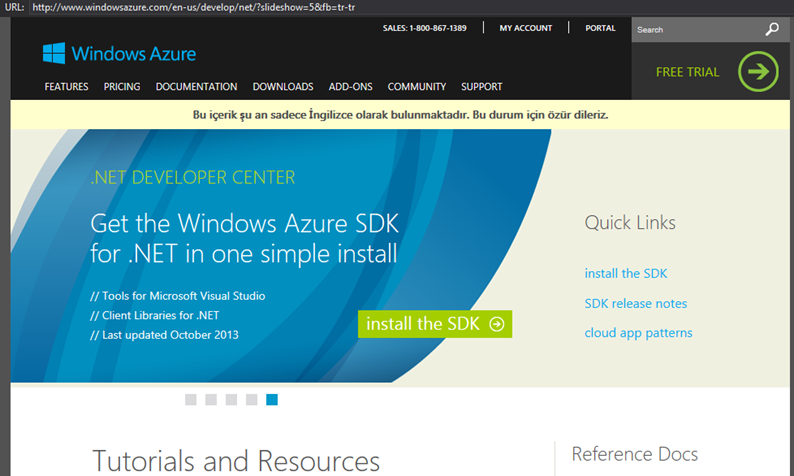The width and height of the screenshot is (794, 476).
Task: Navigate to Support in the top menu
Action: click(x=482, y=87)
